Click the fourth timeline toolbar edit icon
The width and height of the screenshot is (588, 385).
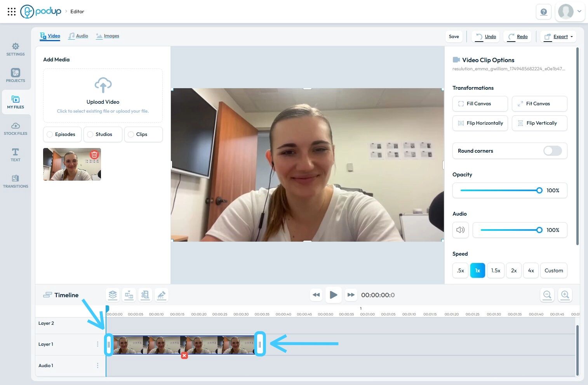tap(162, 295)
